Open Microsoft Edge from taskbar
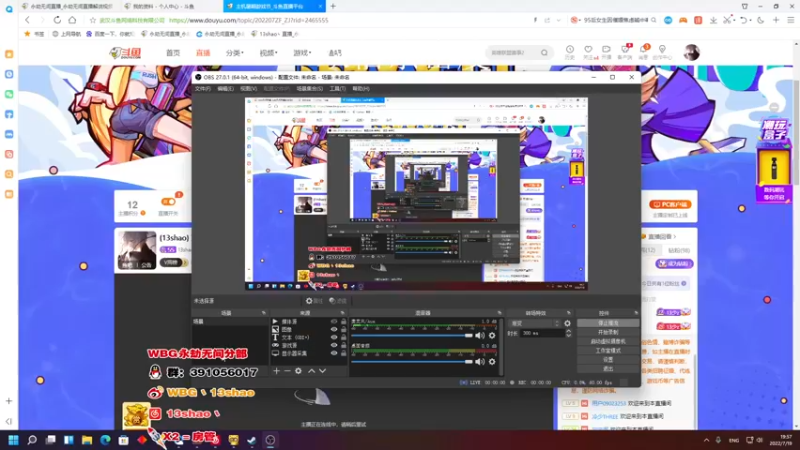 pyautogui.click(x=105, y=440)
